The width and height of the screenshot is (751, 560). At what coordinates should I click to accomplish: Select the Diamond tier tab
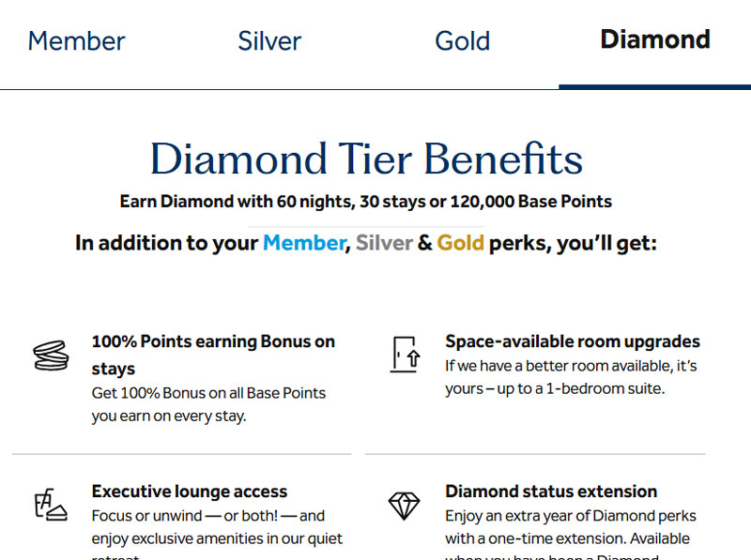tap(654, 39)
